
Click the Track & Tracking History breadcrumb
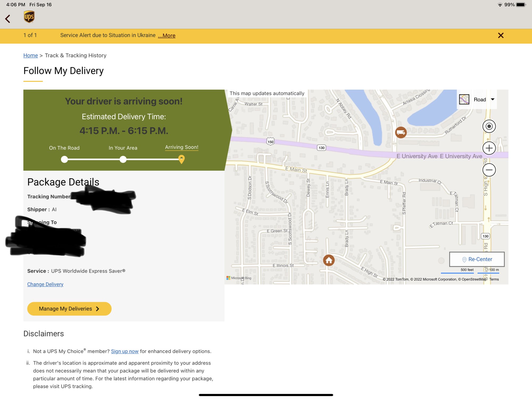[76, 55]
